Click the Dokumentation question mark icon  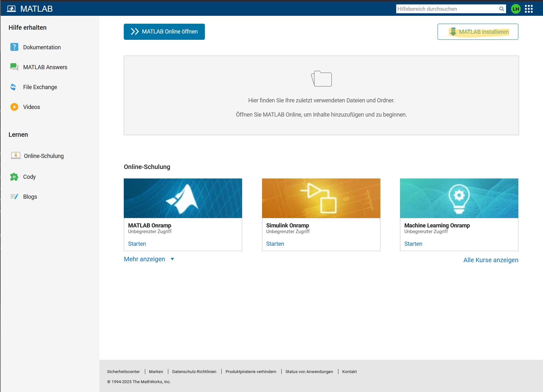(14, 47)
